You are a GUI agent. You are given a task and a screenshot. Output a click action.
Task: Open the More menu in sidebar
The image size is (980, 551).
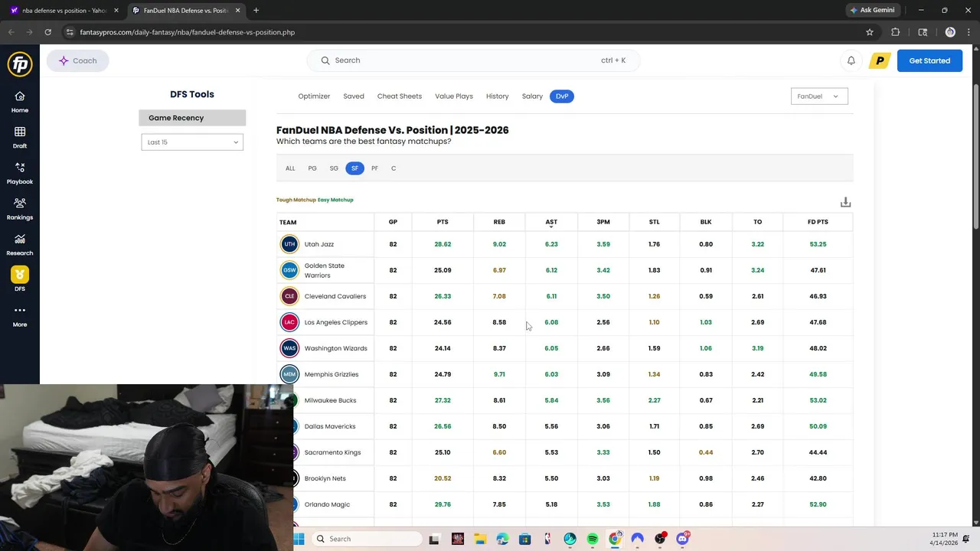[x=20, y=316]
